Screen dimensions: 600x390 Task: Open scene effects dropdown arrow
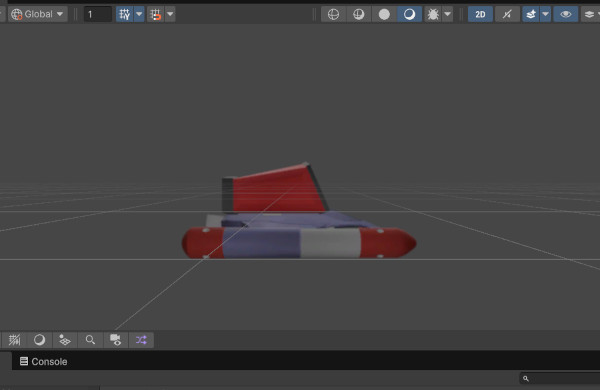pyautogui.click(x=546, y=15)
